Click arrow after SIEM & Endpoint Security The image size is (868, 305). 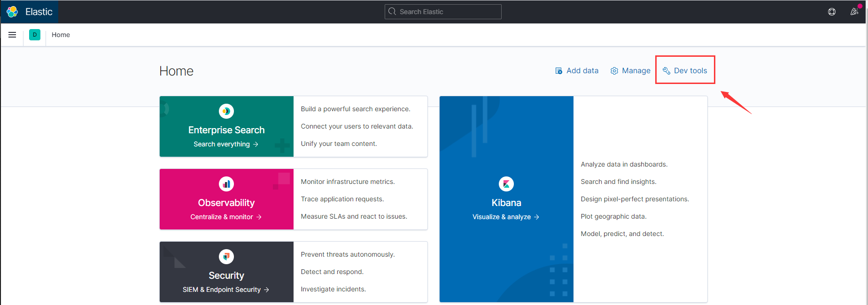coord(266,290)
